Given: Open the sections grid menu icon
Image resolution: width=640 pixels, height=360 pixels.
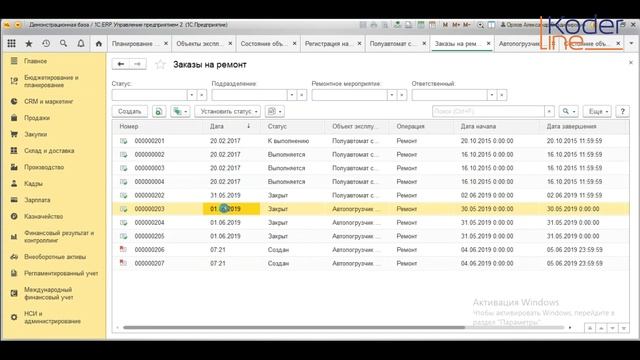Looking at the screenshot, I should pyautogui.click(x=11, y=43).
